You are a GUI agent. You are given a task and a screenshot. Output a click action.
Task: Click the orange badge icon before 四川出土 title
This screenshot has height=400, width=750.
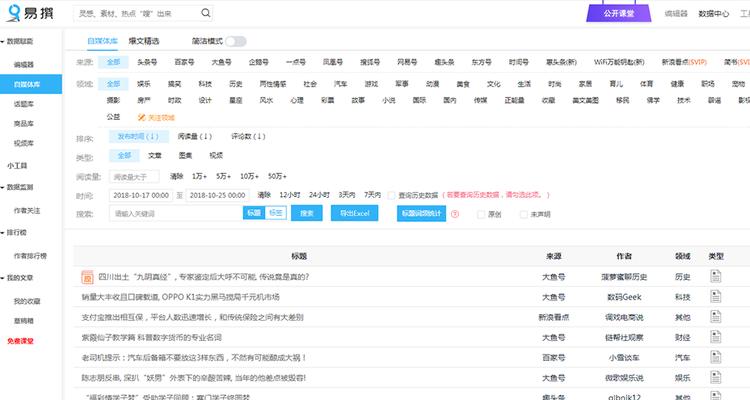tap(87, 277)
